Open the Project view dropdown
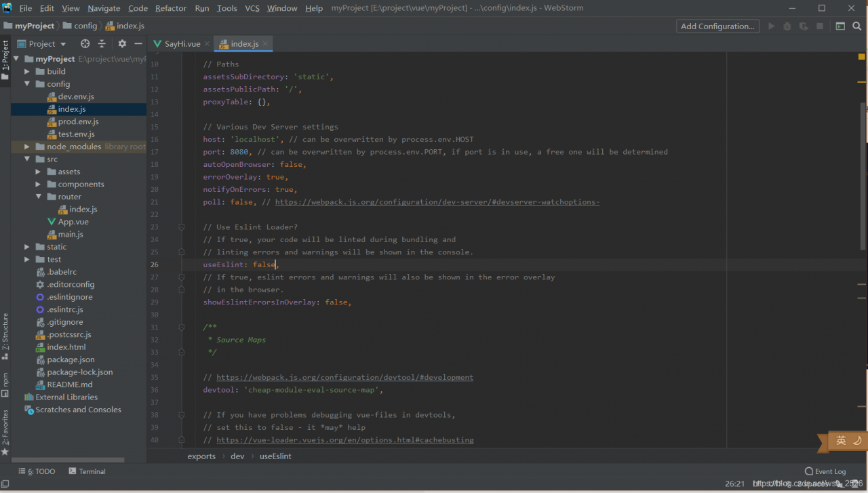The image size is (868, 493). pyautogui.click(x=41, y=43)
